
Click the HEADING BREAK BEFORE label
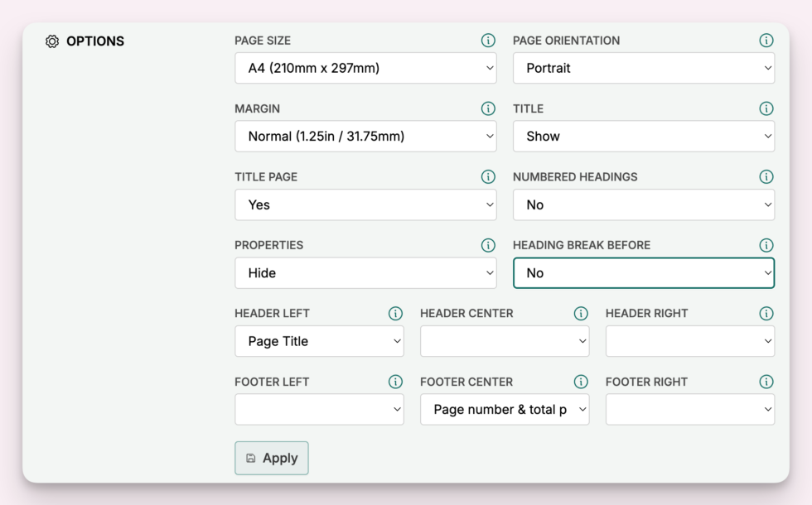click(x=582, y=245)
